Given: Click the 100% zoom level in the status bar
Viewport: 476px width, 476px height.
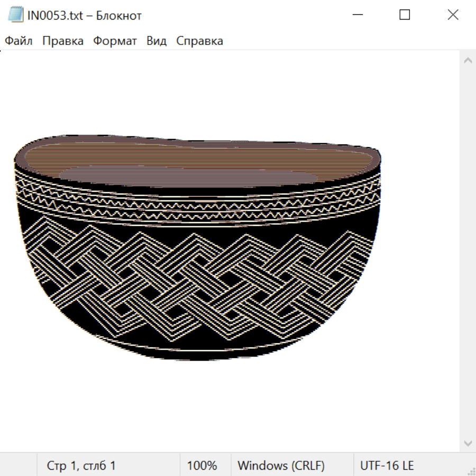Looking at the screenshot, I should [x=202, y=465].
